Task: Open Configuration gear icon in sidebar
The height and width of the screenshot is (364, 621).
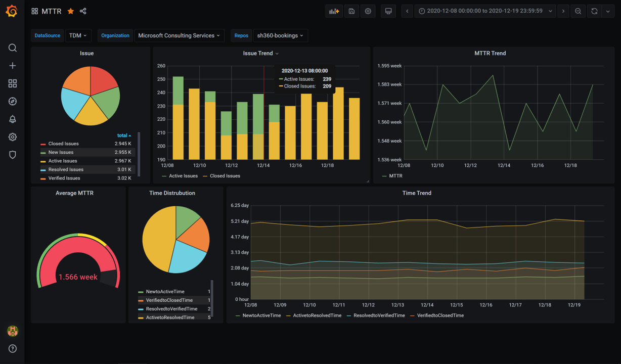Action: click(13, 137)
